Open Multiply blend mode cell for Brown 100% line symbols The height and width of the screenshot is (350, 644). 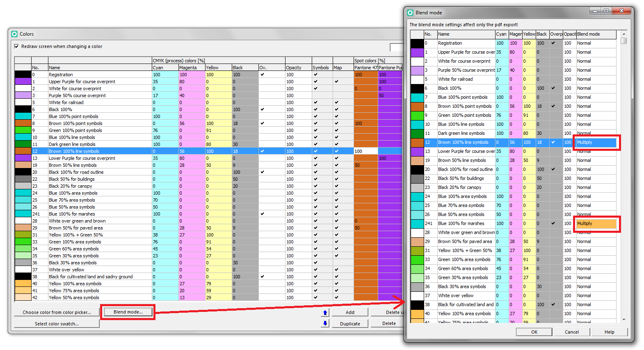pos(596,142)
